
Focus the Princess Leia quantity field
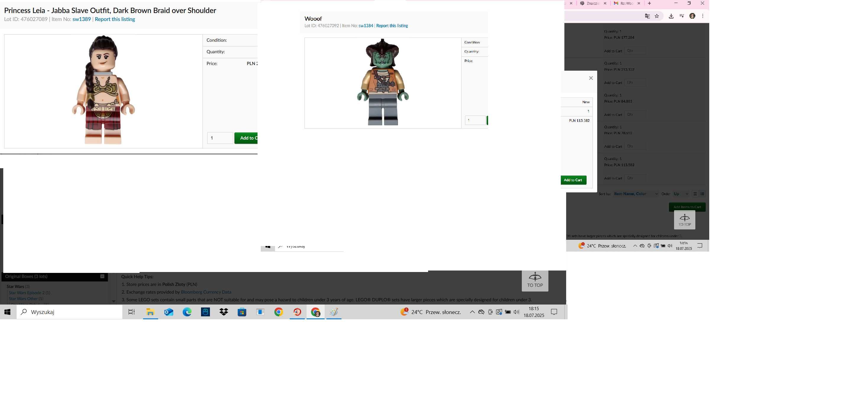pyautogui.click(x=220, y=138)
